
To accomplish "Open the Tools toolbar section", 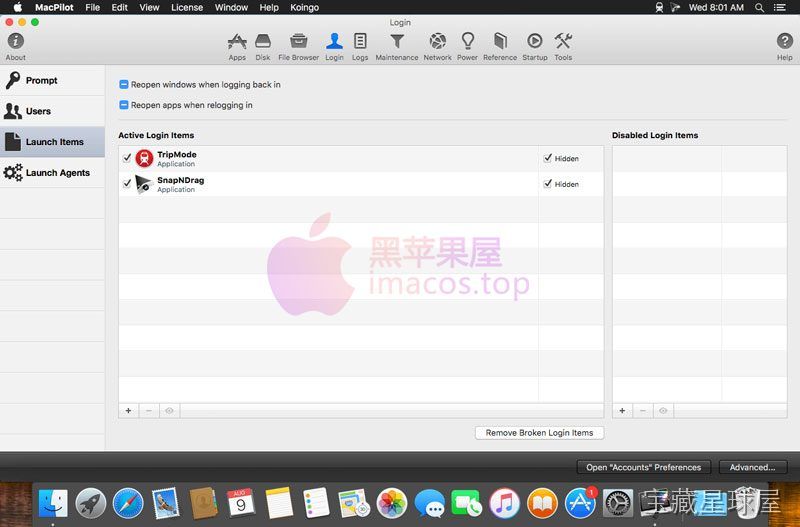I will (563, 46).
